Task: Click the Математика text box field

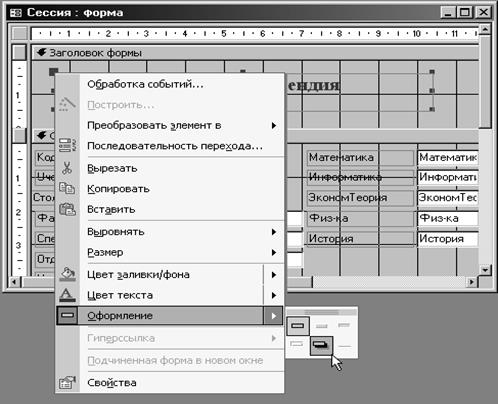Action: pyautogui.click(x=448, y=157)
